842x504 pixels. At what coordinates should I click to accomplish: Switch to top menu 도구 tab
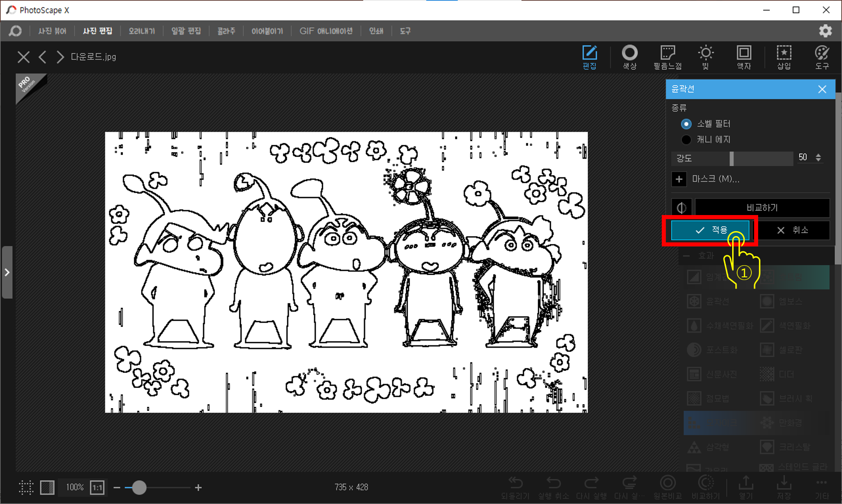tap(405, 31)
